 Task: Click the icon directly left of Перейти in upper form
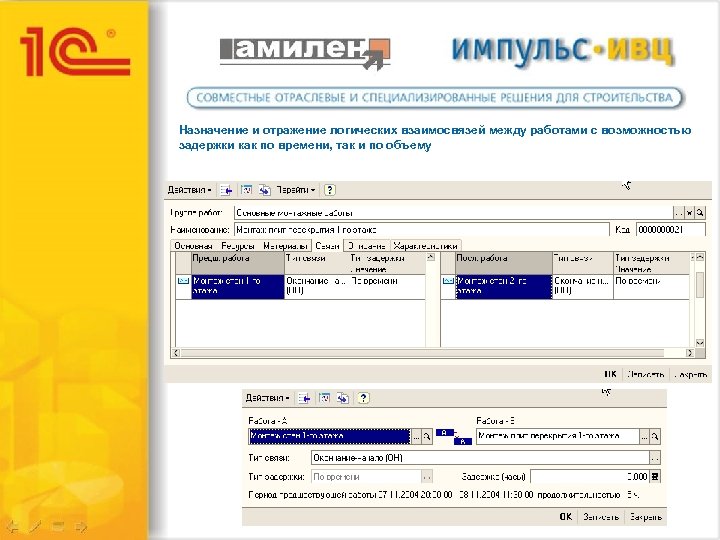click(x=264, y=190)
